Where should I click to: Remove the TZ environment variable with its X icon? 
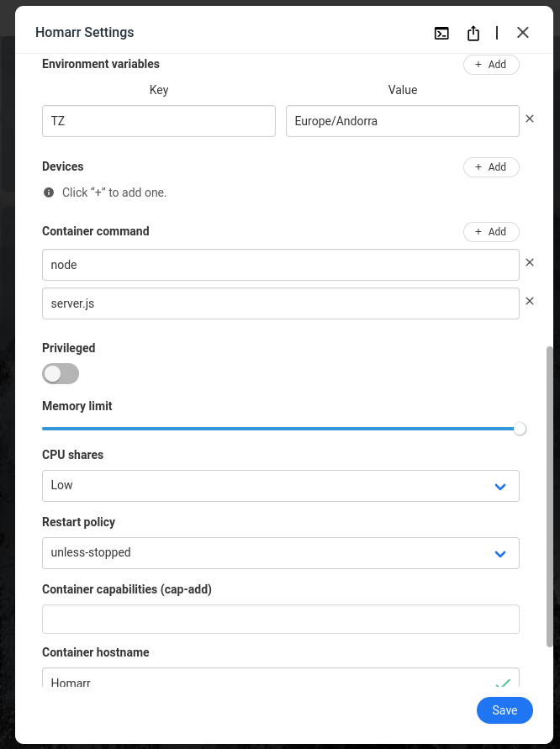point(530,119)
